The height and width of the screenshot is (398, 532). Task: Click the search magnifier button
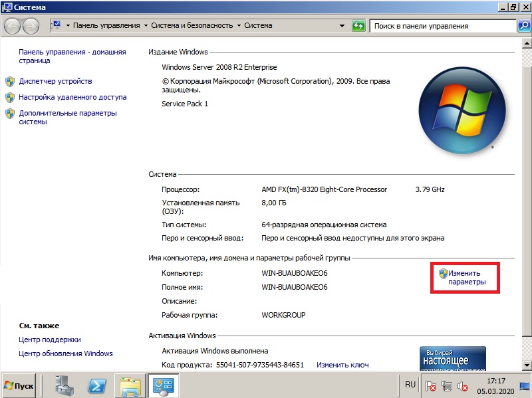524,25
